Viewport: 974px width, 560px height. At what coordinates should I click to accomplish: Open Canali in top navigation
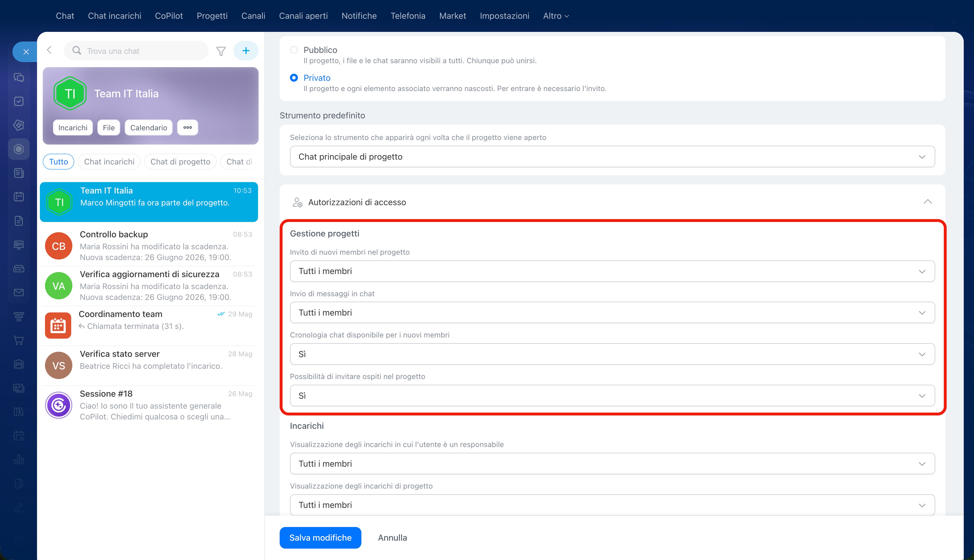pyautogui.click(x=253, y=16)
